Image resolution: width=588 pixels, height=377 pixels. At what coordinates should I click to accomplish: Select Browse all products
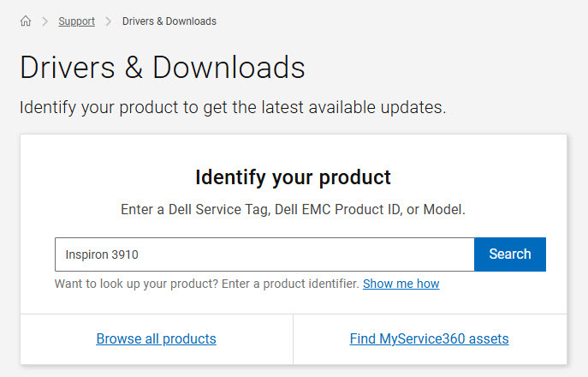(156, 339)
